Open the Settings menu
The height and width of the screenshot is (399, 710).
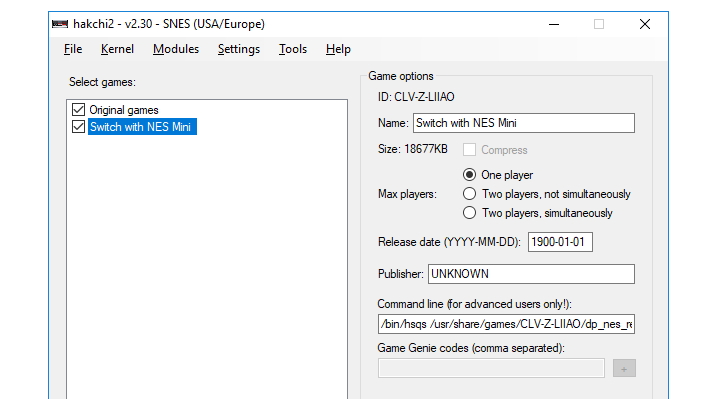(239, 49)
